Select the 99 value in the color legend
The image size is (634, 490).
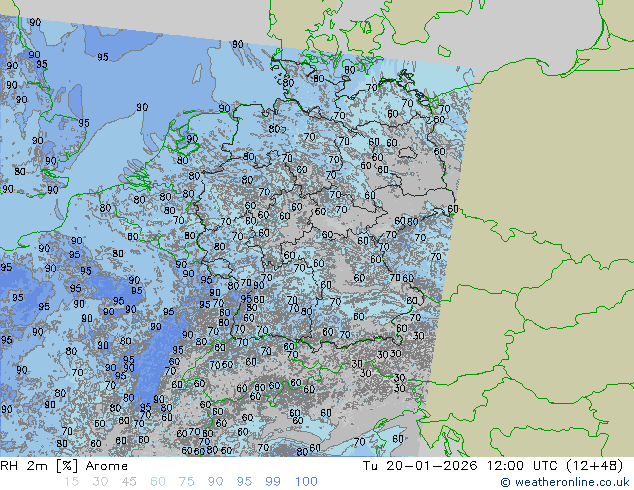(273, 482)
